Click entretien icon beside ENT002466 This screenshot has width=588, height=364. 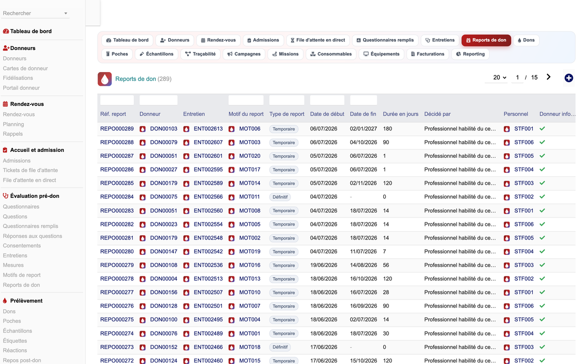(x=186, y=347)
